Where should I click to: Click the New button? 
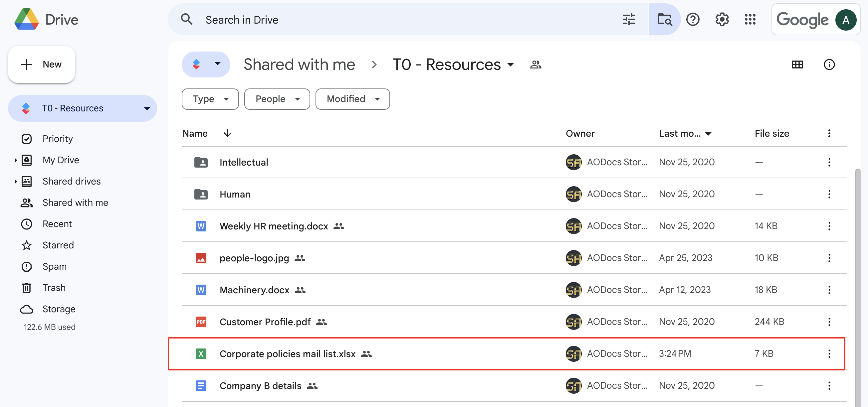[x=42, y=64]
